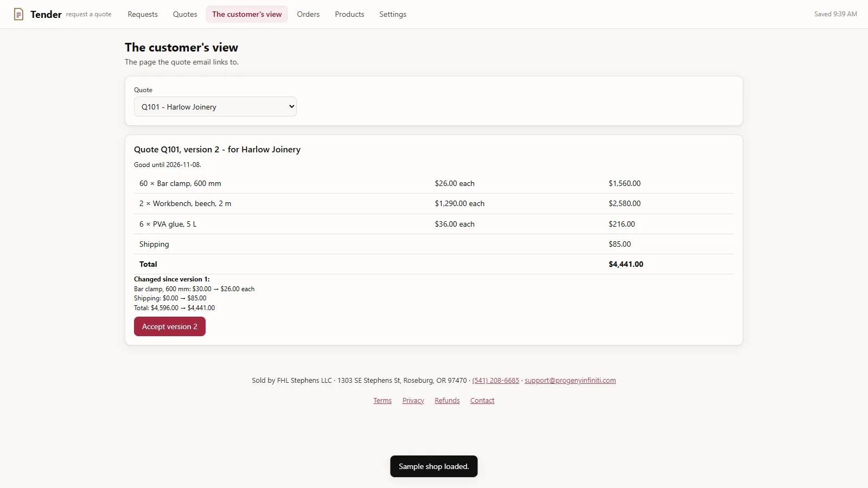This screenshot has width=868, height=488.
Task: Click the Total $4,596.00 → $4,441.00 change line
Action: pyautogui.click(x=174, y=308)
